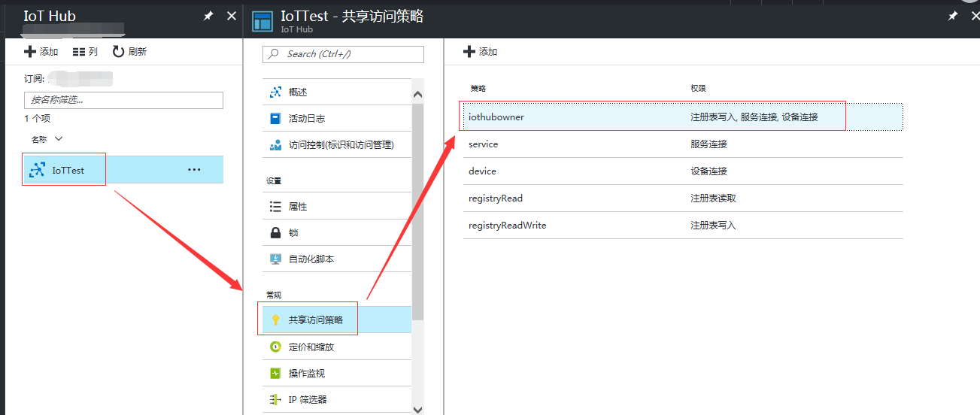980x415 pixels.
Task: Open 定价和缩放 pricing and scale
Action: point(338,347)
